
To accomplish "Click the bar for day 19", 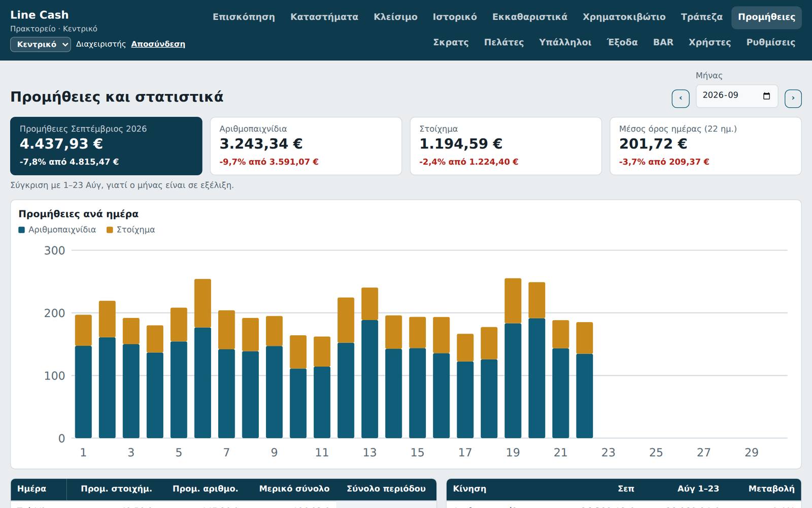I will (x=513, y=358).
